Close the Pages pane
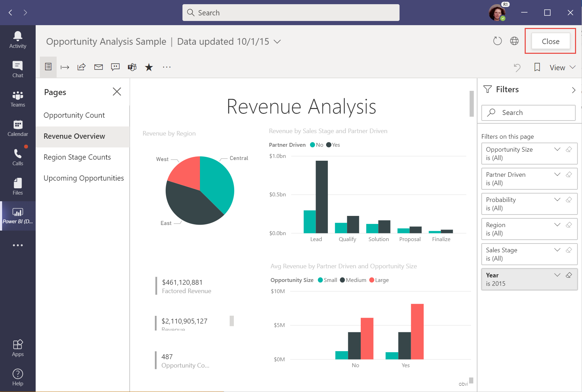Screen dimensions: 582x392 (x=117, y=92)
